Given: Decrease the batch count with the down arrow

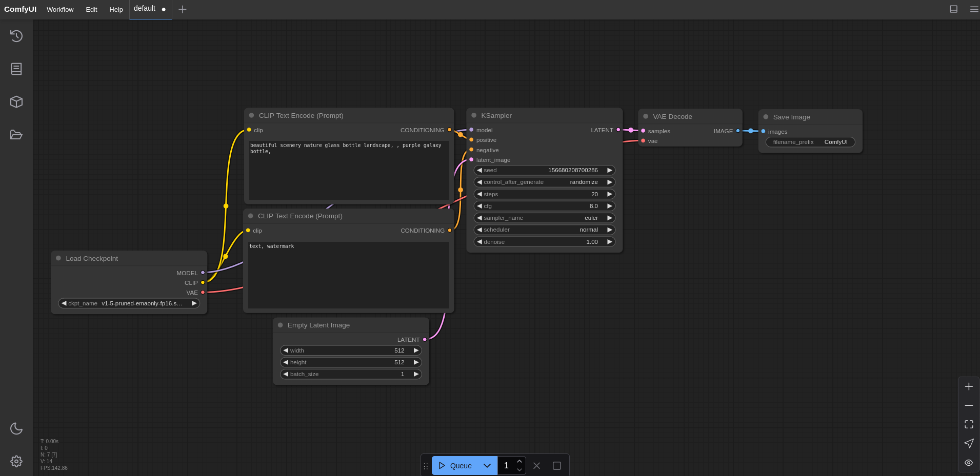Looking at the screenshot, I should 519,470.
